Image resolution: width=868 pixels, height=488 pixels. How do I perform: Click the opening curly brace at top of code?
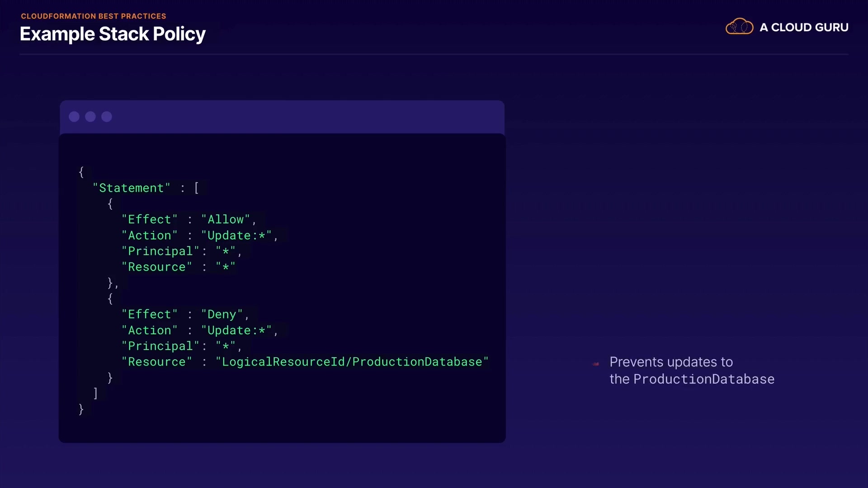pyautogui.click(x=81, y=172)
